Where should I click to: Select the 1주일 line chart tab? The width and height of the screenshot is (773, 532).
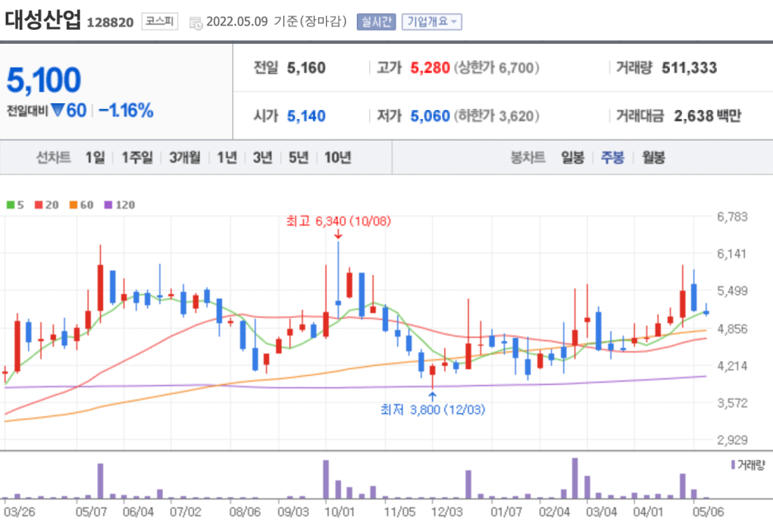138,158
